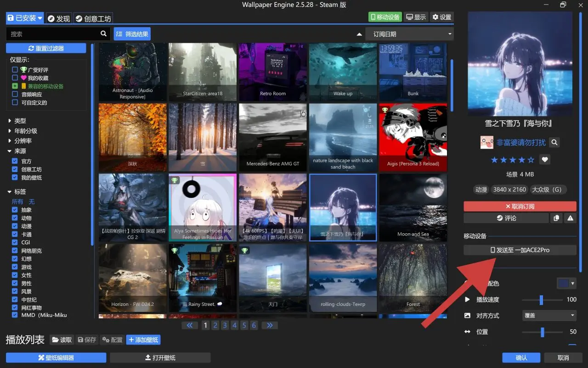Open the 覆盖 alignment dropdown
This screenshot has height=368, width=588.
coord(550,316)
